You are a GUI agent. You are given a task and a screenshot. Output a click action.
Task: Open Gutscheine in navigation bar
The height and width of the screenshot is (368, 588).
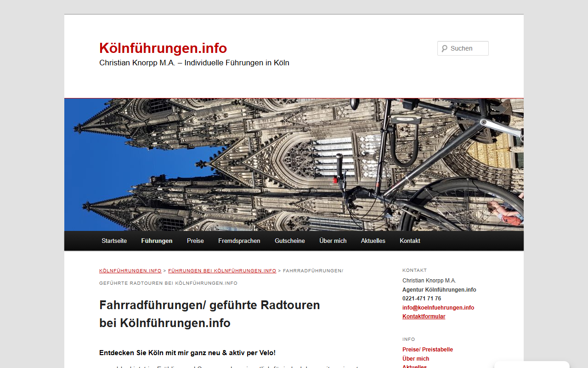click(290, 241)
